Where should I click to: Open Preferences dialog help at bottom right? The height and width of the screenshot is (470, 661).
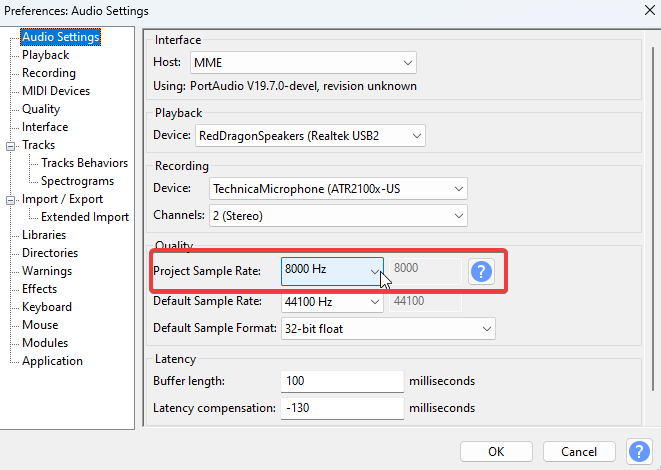point(639,451)
